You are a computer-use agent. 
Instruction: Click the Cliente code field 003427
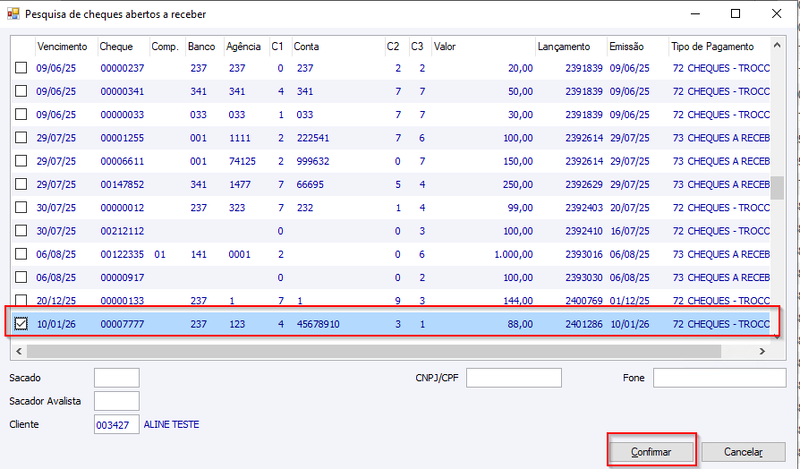click(116, 425)
